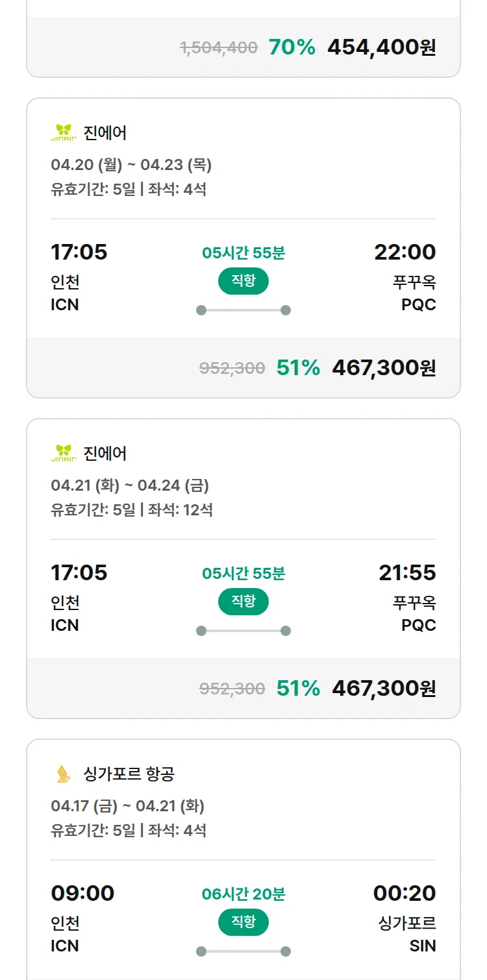Click the Jin Air logo on the 04.21 flight card
The image size is (487, 980).
point(64,453)
